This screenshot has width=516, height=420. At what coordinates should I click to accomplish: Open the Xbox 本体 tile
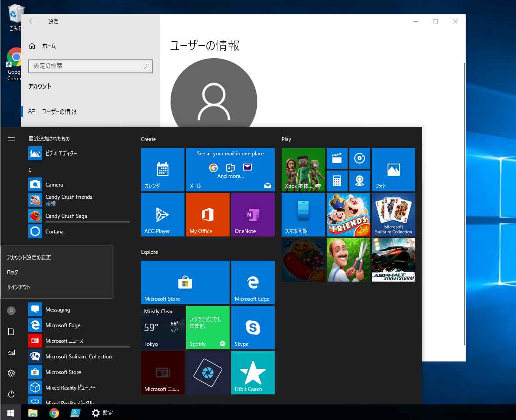(303, 170)
